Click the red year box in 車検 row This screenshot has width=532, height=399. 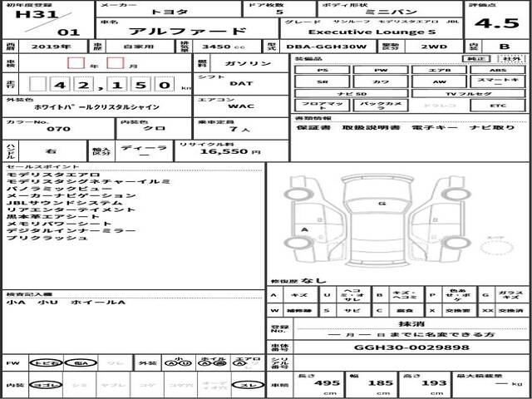point(76,63)
